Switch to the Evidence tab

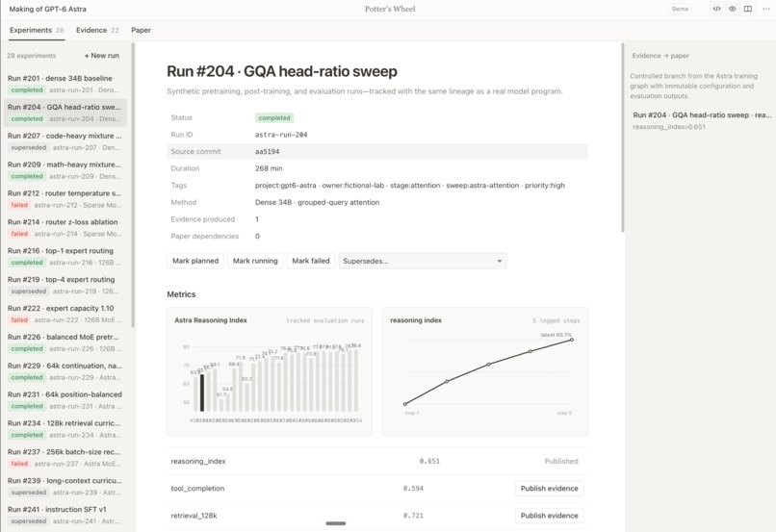point(97,30)
